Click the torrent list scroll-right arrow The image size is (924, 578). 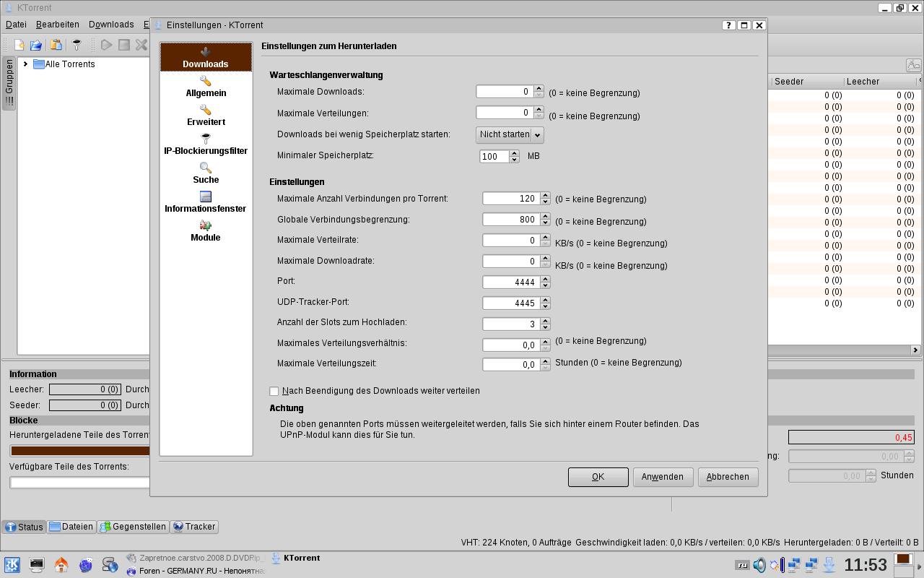(915, 350)
